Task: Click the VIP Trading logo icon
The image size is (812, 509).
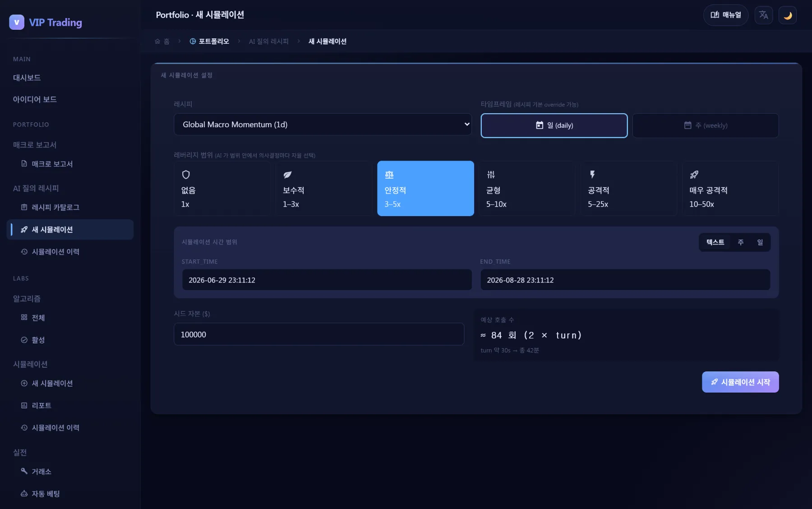Action: (x=17, y=22)
